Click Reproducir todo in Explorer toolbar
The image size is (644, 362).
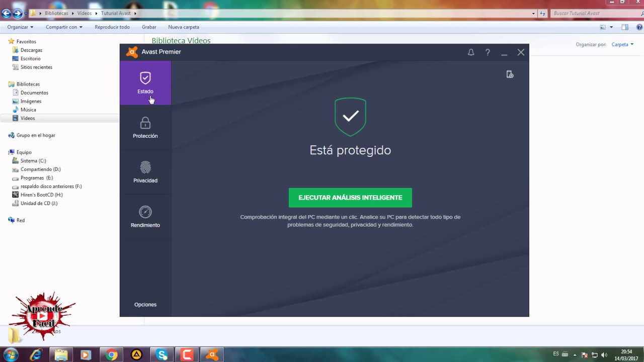(x=112, y=27)
